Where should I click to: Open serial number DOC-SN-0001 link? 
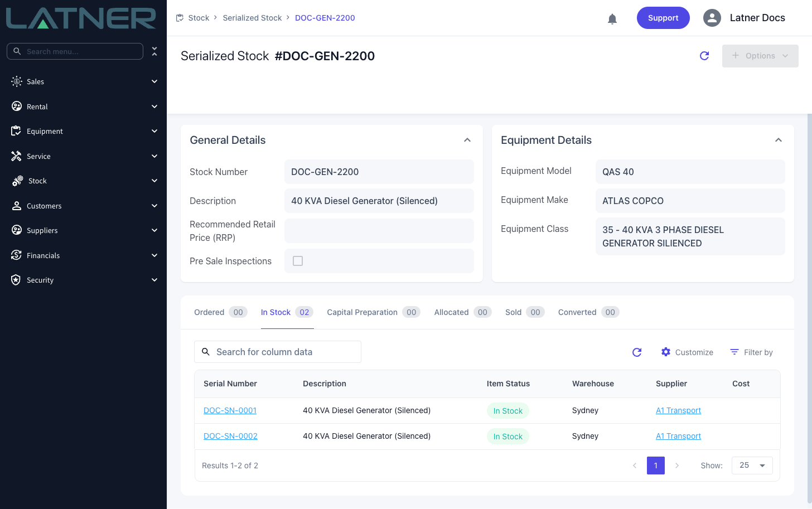click(230, 410)
